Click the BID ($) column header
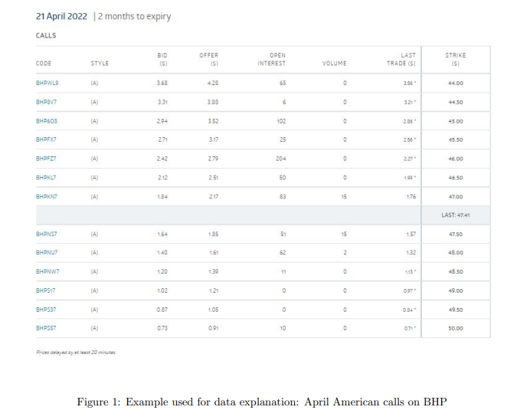507x420 pixels. (x=162, y=60)
